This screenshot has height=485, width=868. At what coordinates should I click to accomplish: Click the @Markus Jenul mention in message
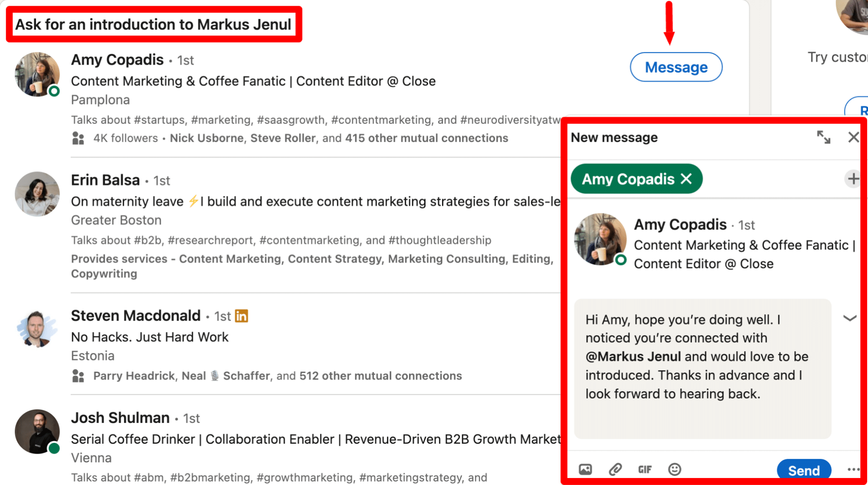tap(633, 356)
